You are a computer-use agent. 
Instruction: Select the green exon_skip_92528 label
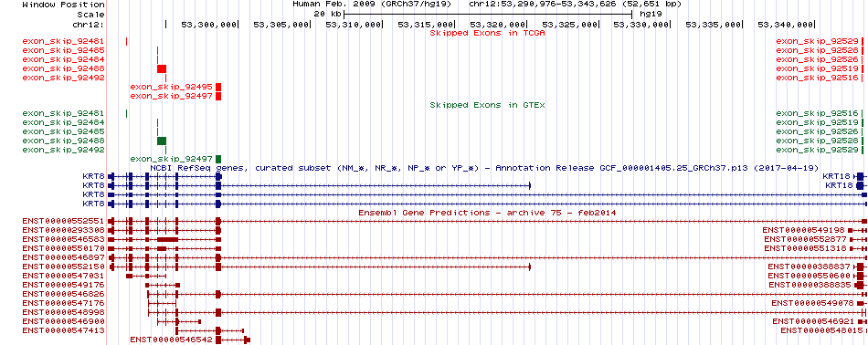click(x=817, y=141)
